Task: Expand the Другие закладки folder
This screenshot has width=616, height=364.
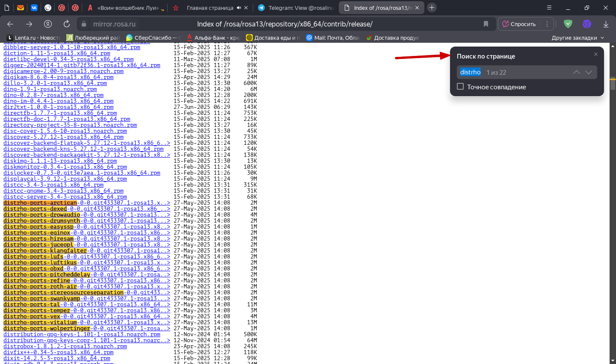Action: pyautogui.click(x=578, y=38)
